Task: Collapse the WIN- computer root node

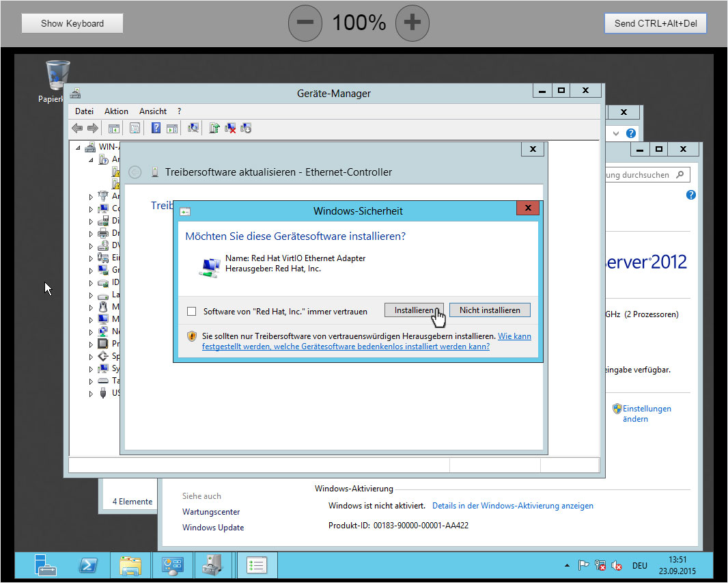Action: tap(78, 147)
